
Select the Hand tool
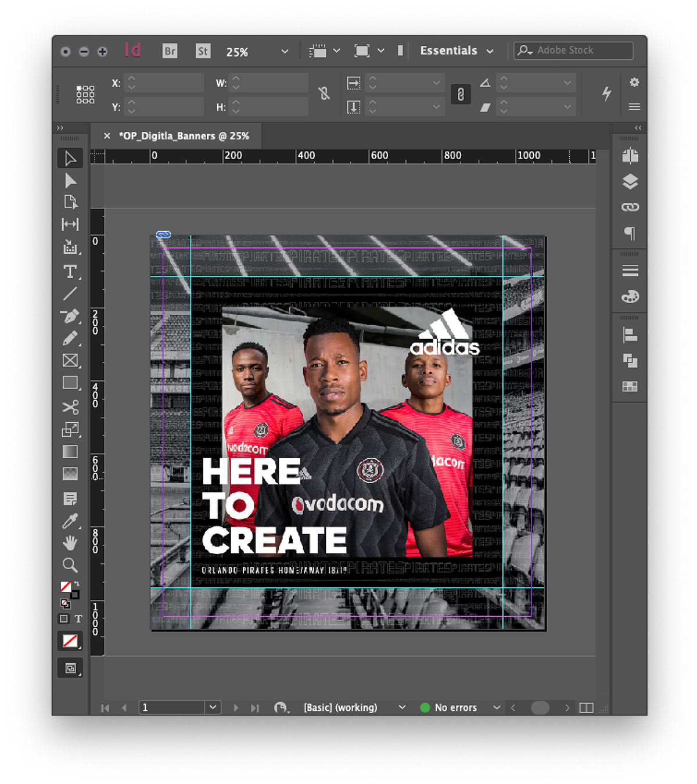70,543
